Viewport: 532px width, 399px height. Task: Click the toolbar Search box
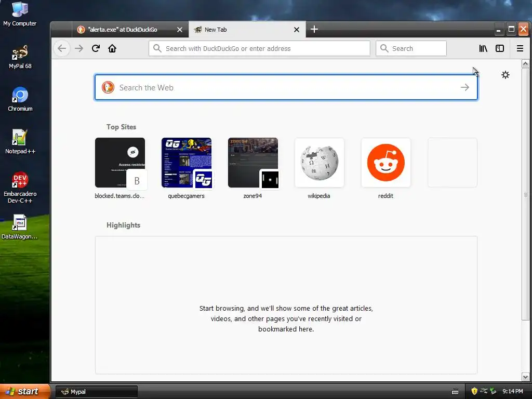coord(411,48)
